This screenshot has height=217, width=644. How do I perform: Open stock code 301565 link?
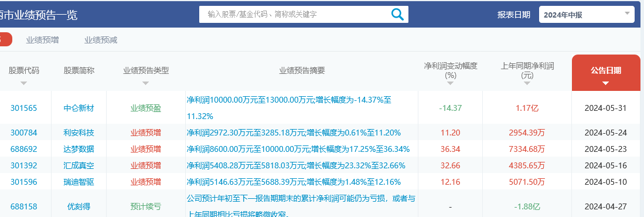pyautogui.click(x=24, y=108)
